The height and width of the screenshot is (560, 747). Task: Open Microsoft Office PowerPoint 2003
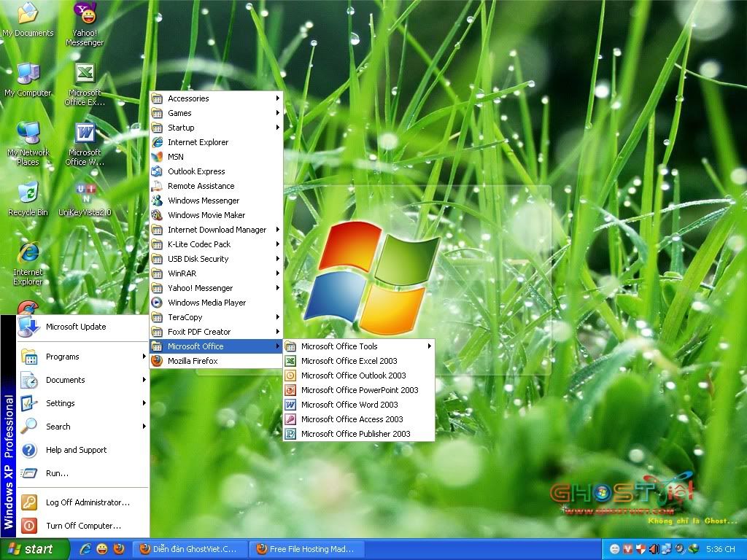tap(359, 390)
